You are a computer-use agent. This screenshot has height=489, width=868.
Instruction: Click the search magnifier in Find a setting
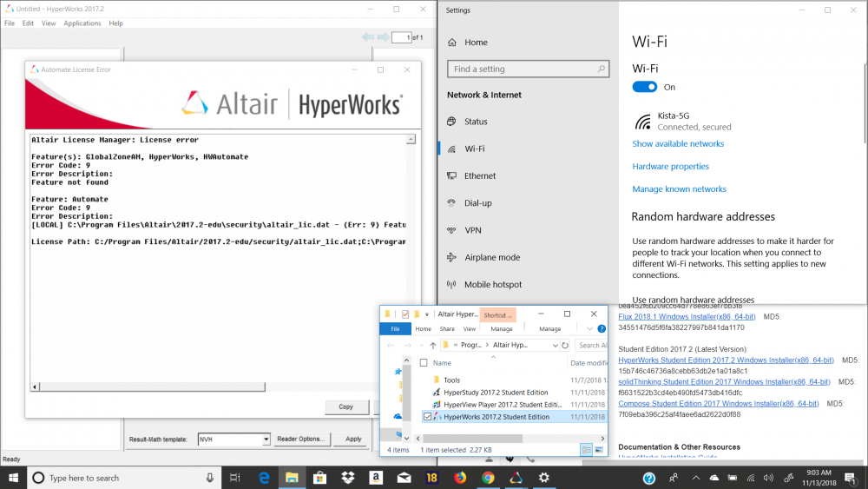tap(601, 69)
